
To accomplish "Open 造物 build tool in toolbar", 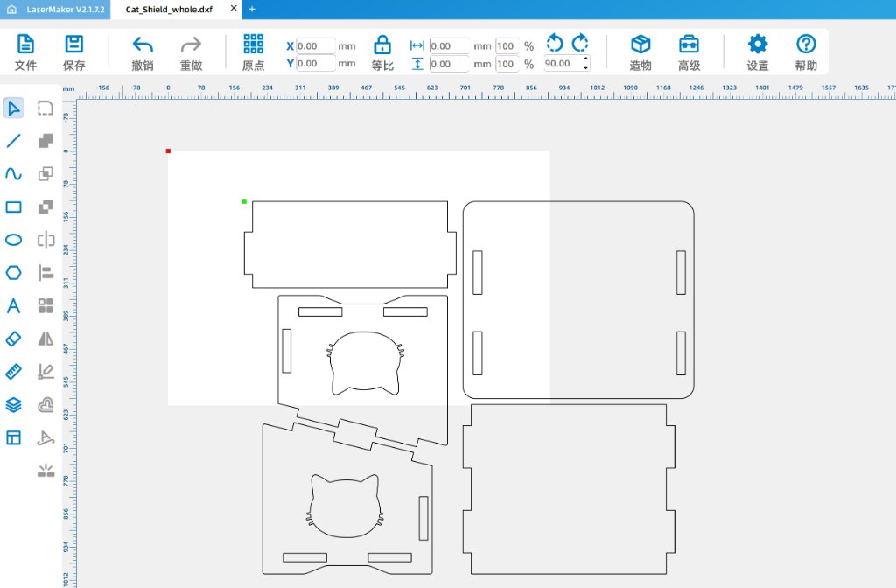I will [x=640, y=50].
